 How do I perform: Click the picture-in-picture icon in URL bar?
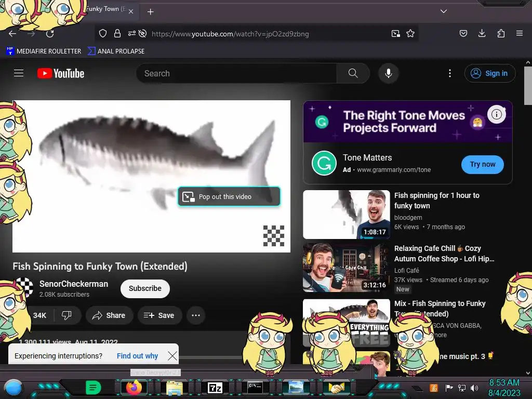(x=395, y=34)
